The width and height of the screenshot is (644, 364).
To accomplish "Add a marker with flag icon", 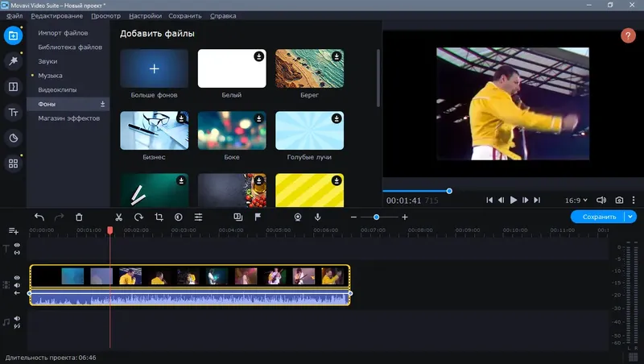I will (258, 217).
